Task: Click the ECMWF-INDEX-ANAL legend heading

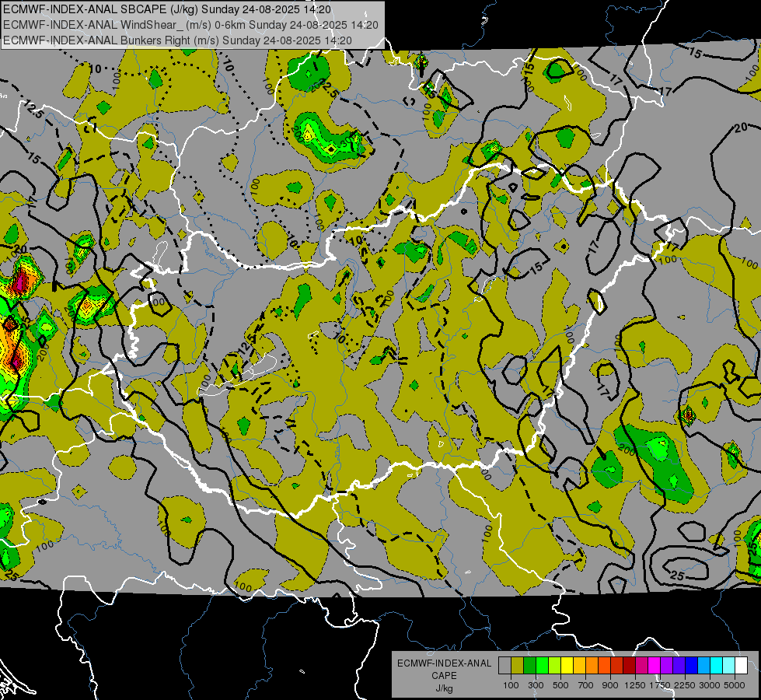Action: click(445, 663)
